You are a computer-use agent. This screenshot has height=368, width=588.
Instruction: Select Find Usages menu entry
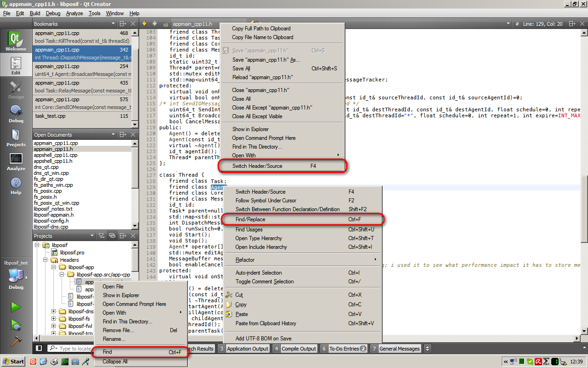click(x=303, y=230)
